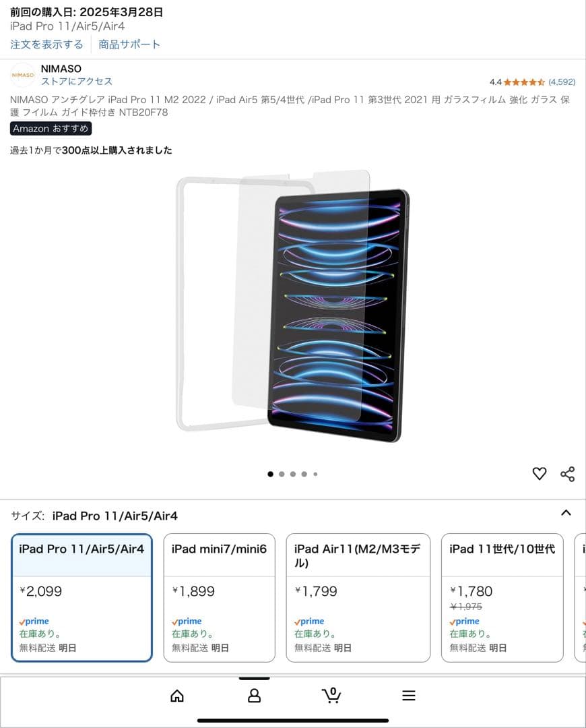Add the product to your wishlist heart icon

pos(539,474)
